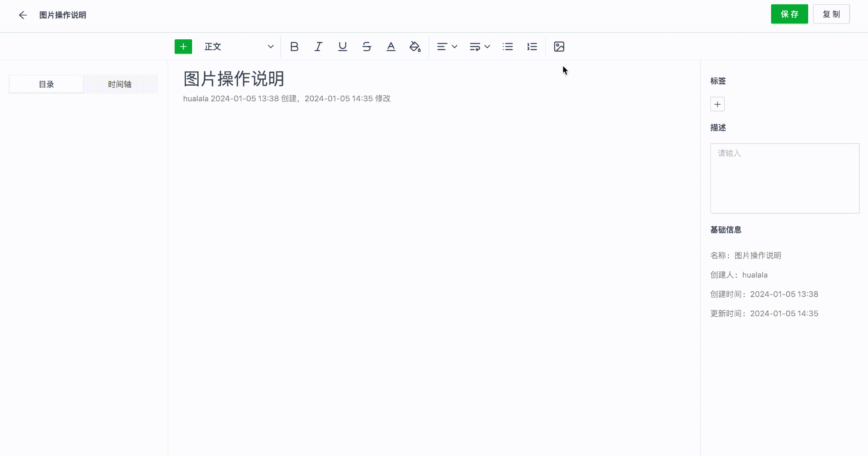Click the green add block button

tap(183, 47)
